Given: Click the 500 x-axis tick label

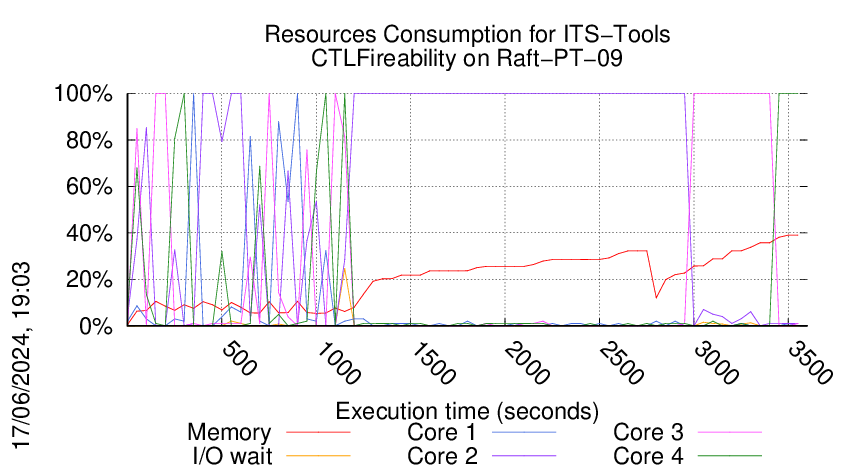Looking at the screenshot, I should tap(239, 358).
